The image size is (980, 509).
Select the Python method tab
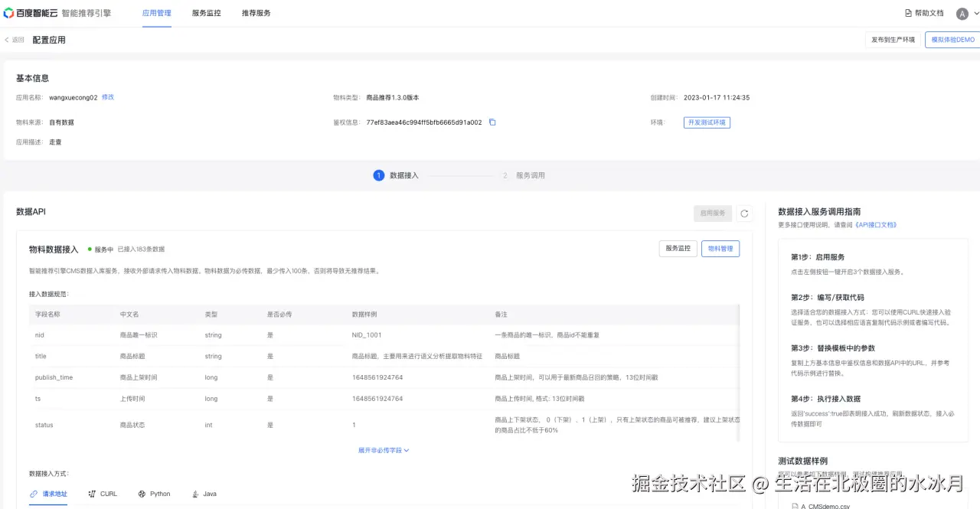pos(155,494)
